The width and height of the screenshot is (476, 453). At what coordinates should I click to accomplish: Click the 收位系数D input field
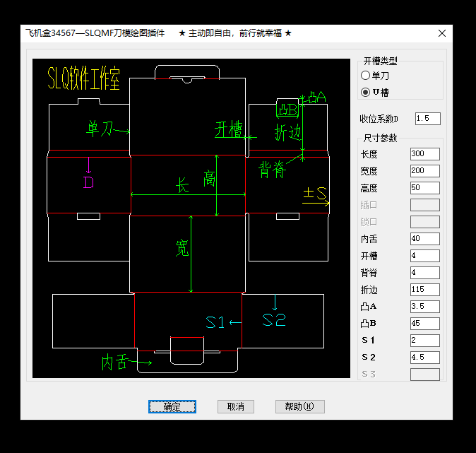coord(427,119)
